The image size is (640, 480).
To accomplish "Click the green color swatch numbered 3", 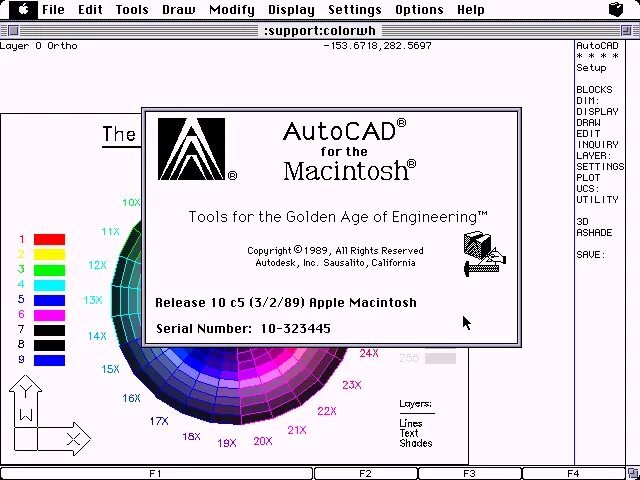I will point(49,270).
